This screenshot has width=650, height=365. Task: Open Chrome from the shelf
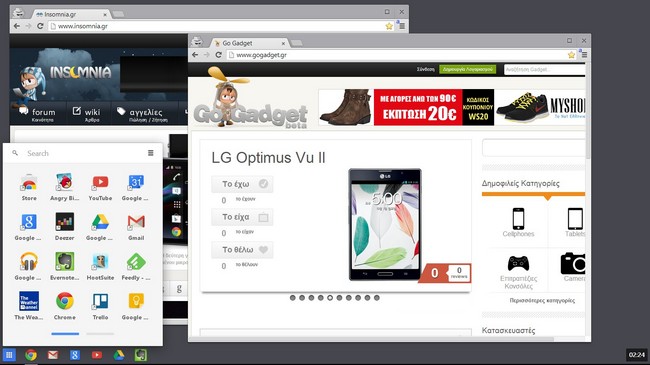(x=31, y=355)
